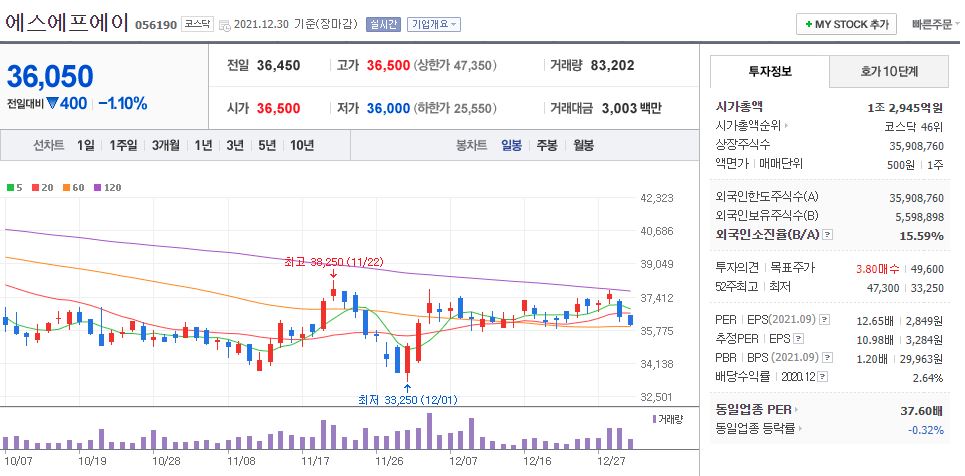Screen dimensions: 965x476
Task: Select the 3년 line chart period
Action: (x=235, y=146)
